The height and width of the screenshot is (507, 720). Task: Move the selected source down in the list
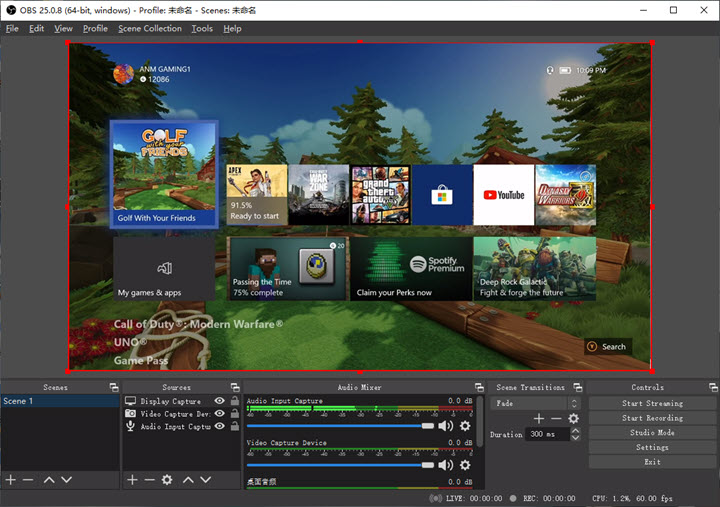pos(205,480)
